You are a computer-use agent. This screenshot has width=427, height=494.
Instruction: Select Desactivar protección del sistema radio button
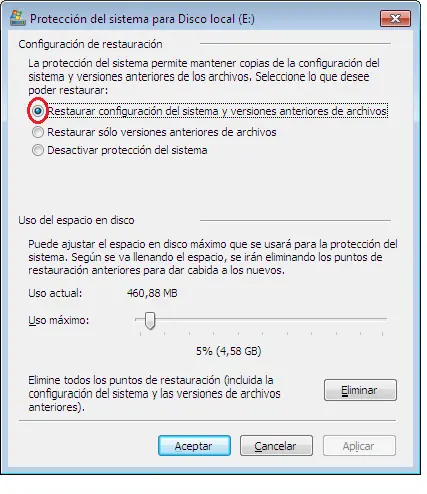click(x=38, y=150)
